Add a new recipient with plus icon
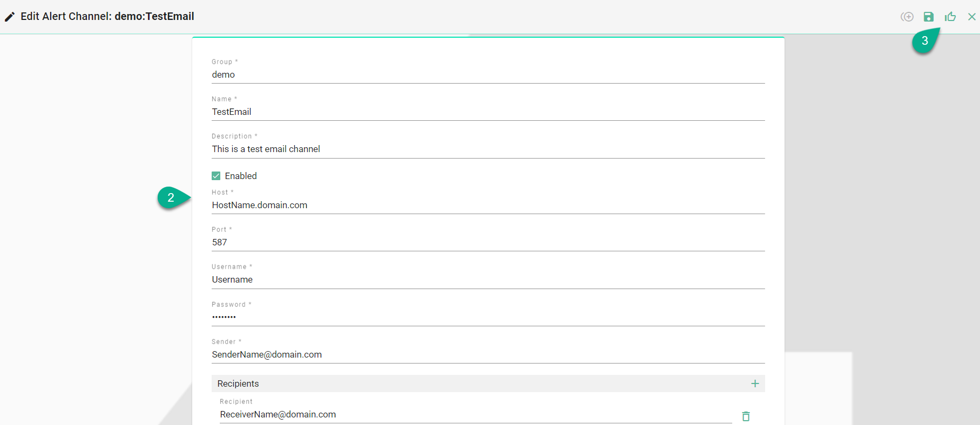This screenshot has width=980, height=425. coord(755,383)
